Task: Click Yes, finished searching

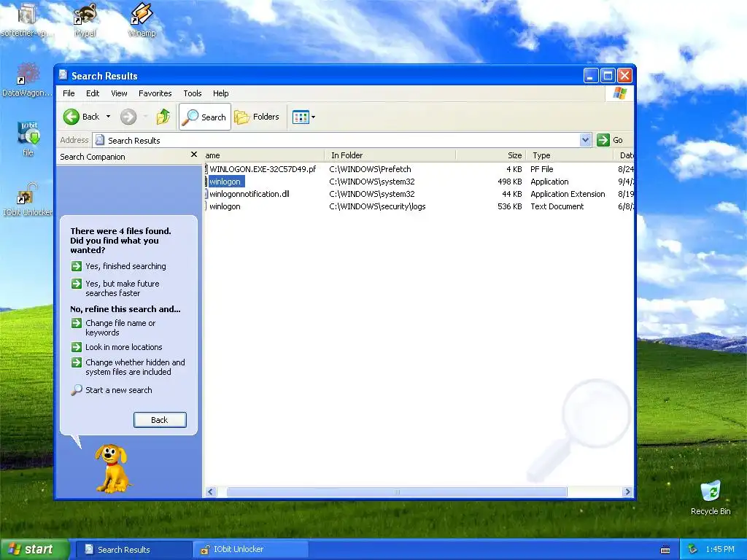Action: [119, 266]
